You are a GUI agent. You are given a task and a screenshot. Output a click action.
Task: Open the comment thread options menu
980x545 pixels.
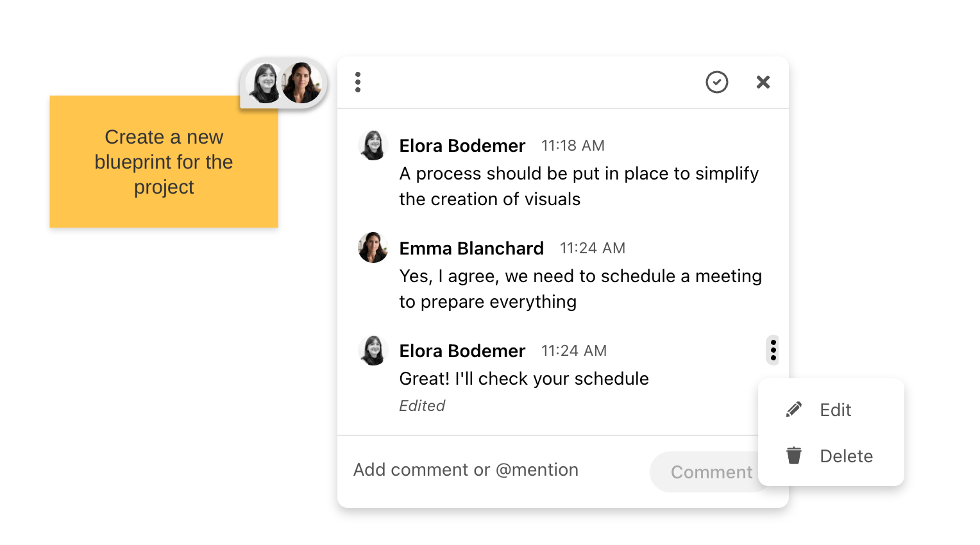tap(358, 82)
